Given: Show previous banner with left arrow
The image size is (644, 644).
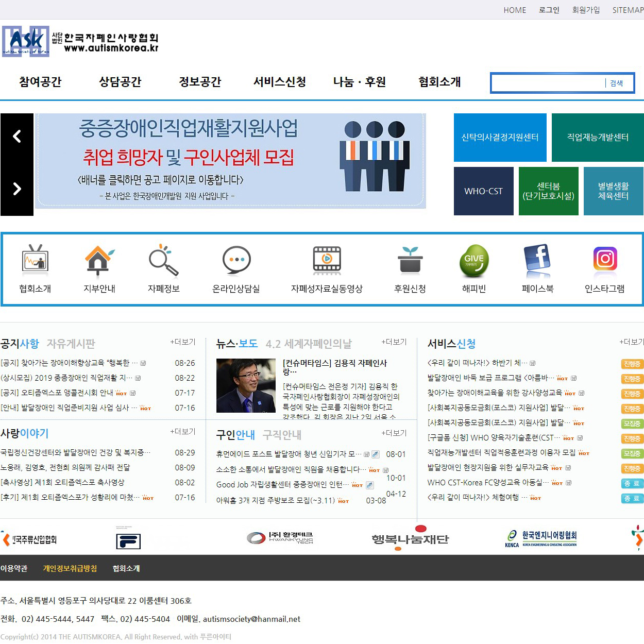Looking at the screenshot, I should (x=17, y=137).
